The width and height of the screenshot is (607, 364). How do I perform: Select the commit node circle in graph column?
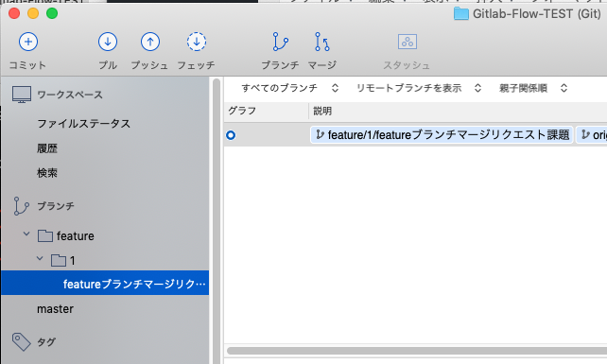pyautogui.click(x=231, y=135)
